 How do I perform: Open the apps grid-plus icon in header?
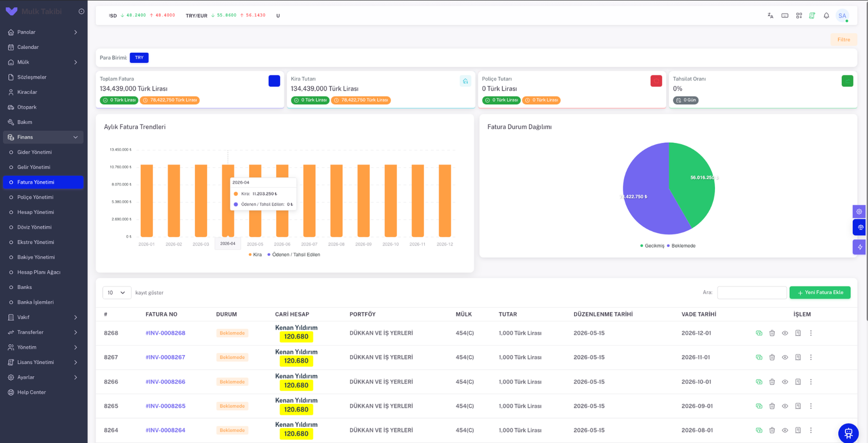pos(799,16)
